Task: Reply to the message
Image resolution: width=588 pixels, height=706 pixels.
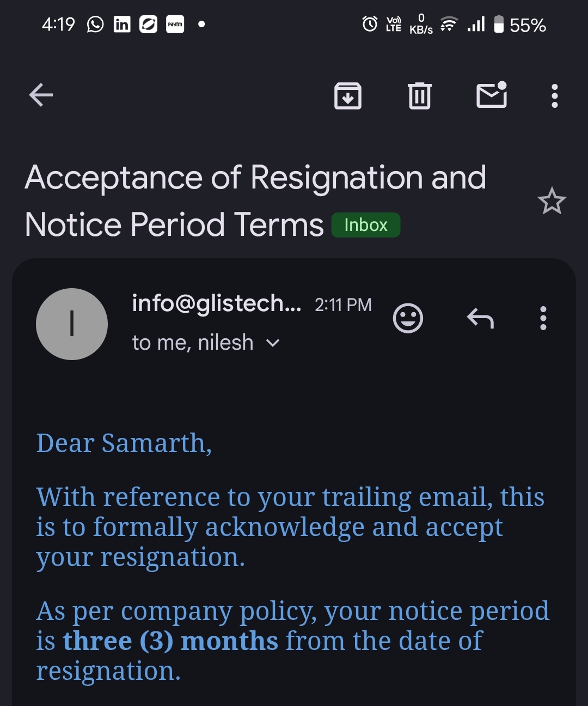Action: click(480, 318)
